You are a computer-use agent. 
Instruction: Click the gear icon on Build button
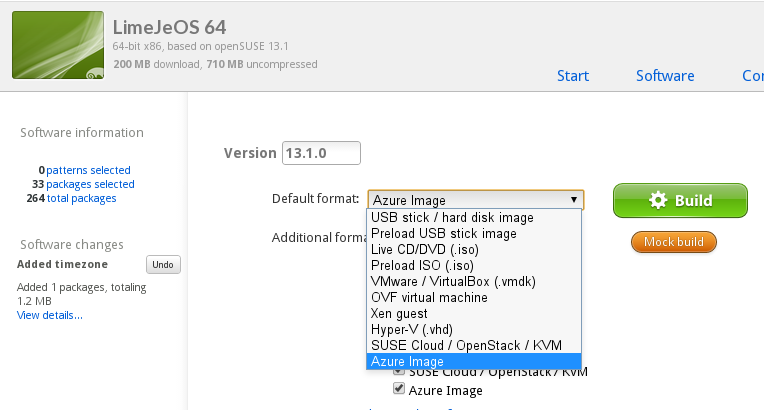coord(657,200)
